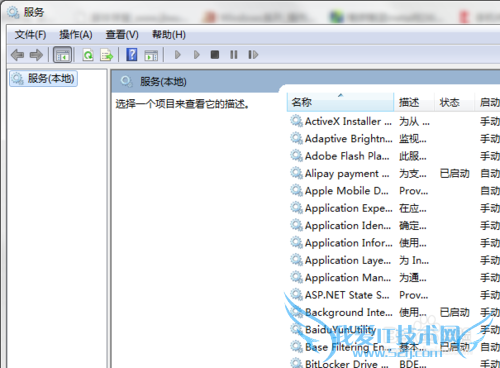This screenshot has width=500, height=368.
Task: Click the gear icon beside Adaptive Brightness
Action: (x=296, y=138)
